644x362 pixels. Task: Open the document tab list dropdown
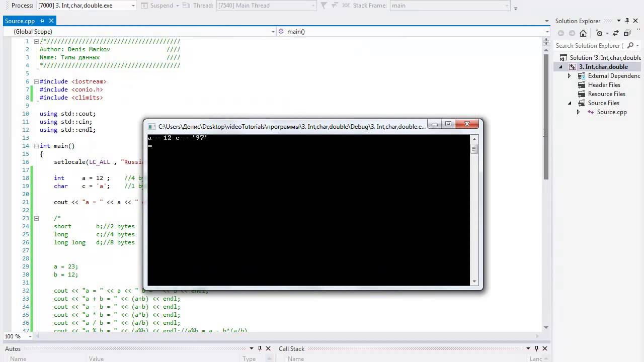coord(547,21)
